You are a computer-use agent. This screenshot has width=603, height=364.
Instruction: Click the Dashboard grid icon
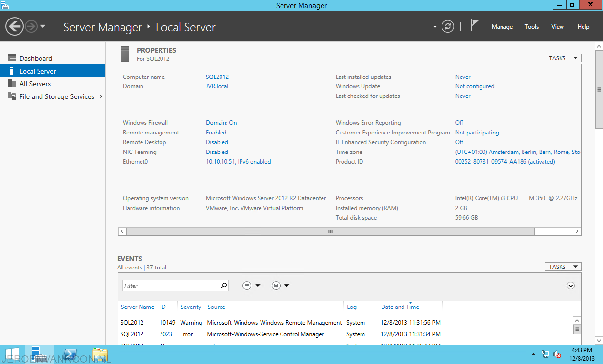pos(12,58)
